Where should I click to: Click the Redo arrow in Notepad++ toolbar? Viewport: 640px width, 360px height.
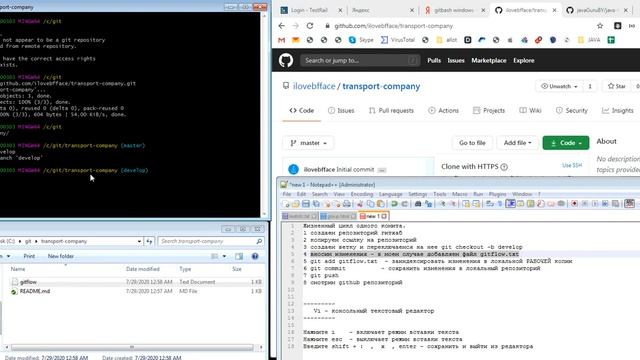[404, 204]
